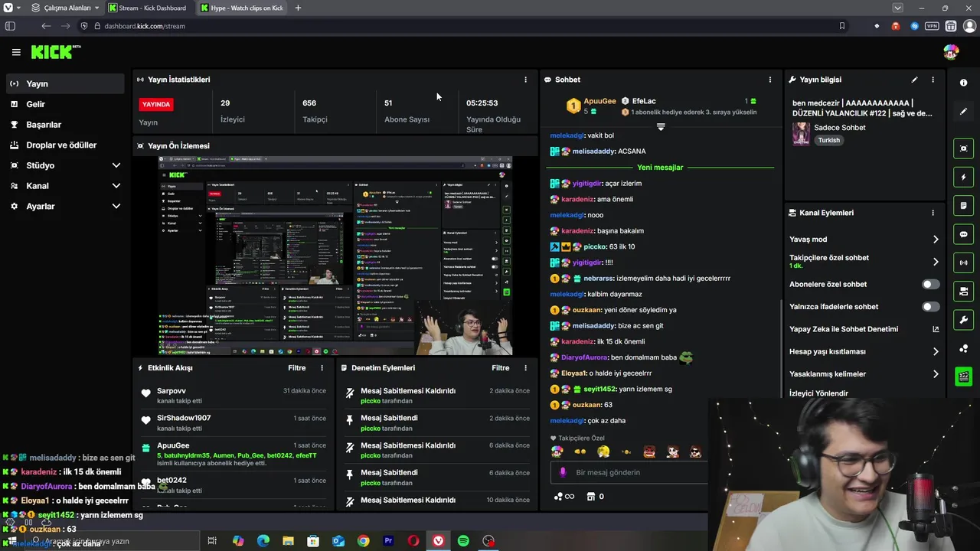Click Filtre in Etkinlik Akışı panel
This screenshot has width=980, height=551.
[297, 368]
